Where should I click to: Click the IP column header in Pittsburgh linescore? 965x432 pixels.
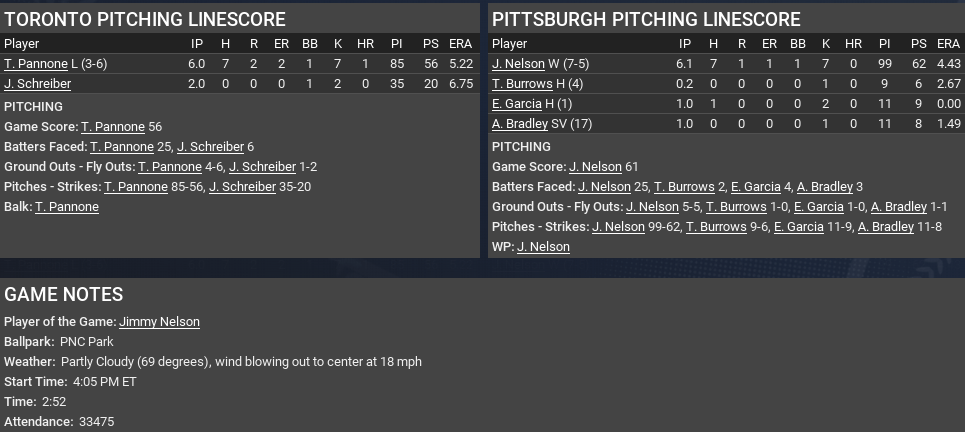685,44
